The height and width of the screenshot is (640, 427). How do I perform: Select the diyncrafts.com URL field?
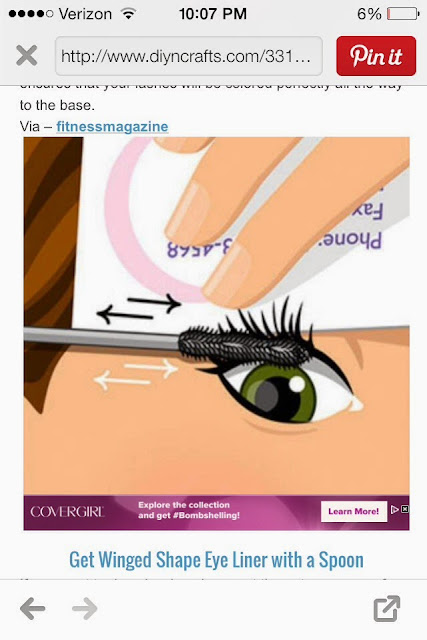tap(189, 56)
